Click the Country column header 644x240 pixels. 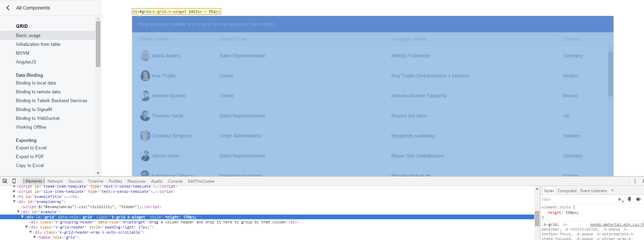[x=582, y=39]
